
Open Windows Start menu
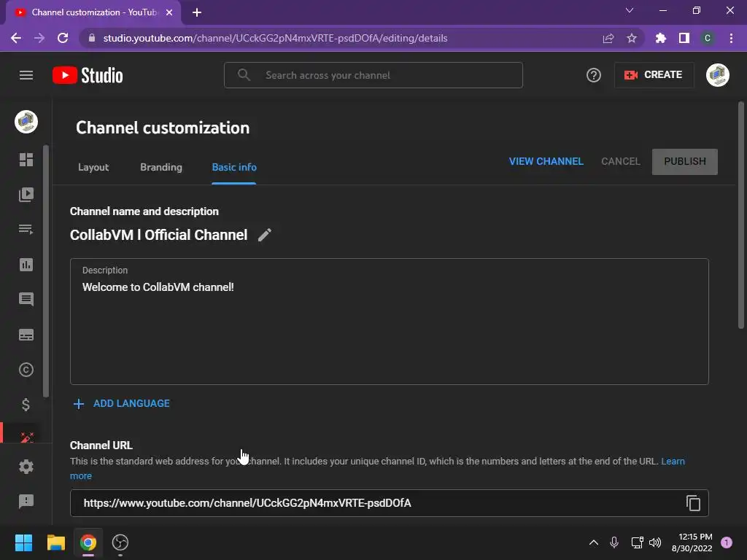click(x=23, y=542)
